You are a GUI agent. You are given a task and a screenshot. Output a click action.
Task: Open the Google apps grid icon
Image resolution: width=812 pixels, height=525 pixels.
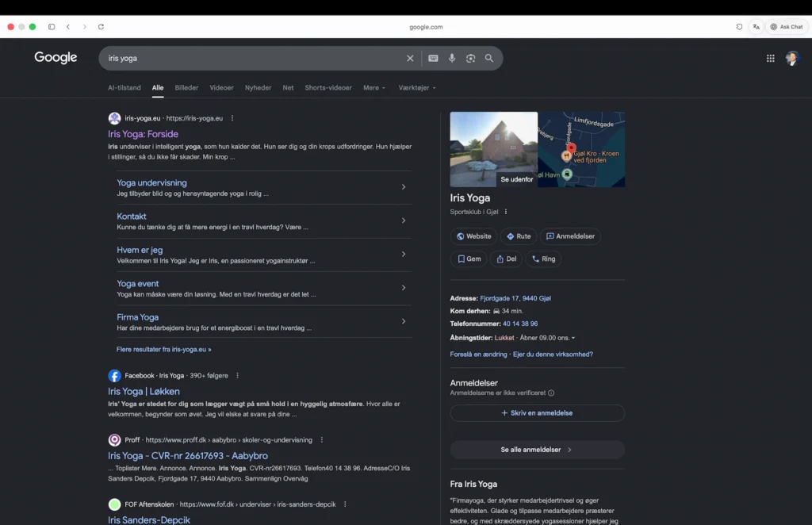pos(770,59)
